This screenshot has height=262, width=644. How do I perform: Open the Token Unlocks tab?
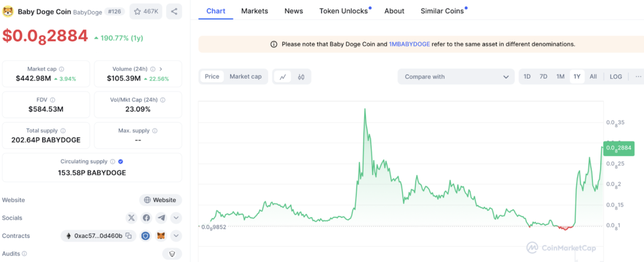pyautogui.click(x=344, y=11)
